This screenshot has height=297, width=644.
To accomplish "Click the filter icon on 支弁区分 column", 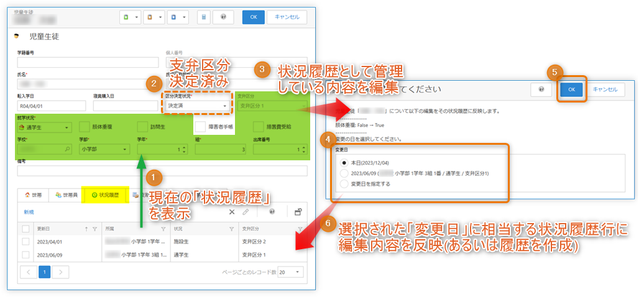I will point(300,229).
